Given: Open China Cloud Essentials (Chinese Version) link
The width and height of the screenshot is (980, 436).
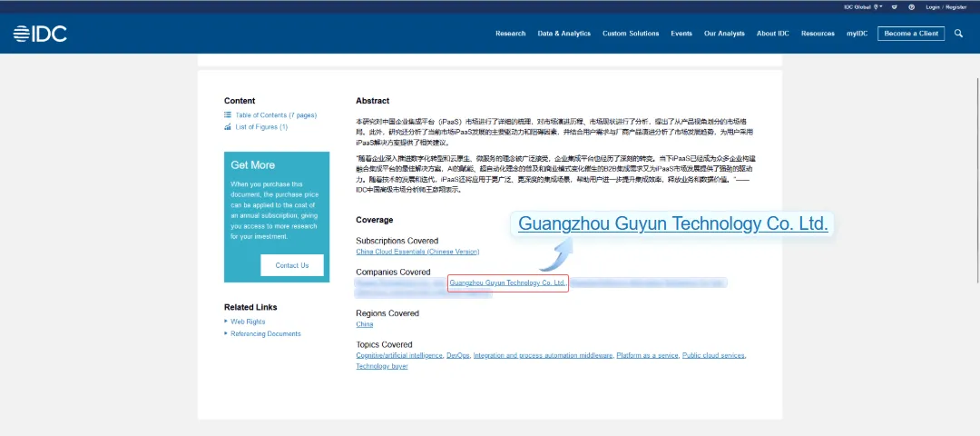Looking at the screenshot, I should (x=417, y=252).
